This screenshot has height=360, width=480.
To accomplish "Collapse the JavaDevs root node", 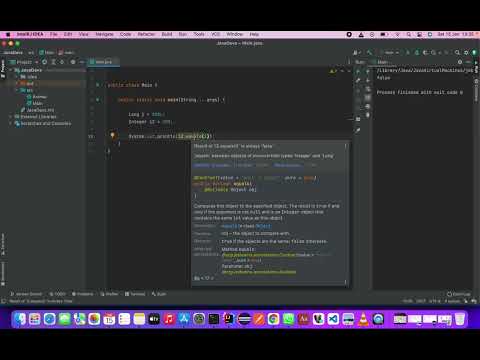I will [x=11, y=70].
